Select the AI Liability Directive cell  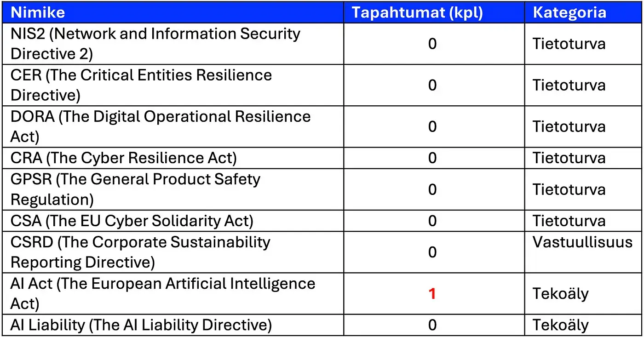pyautogui.click(x=172, y=325)
